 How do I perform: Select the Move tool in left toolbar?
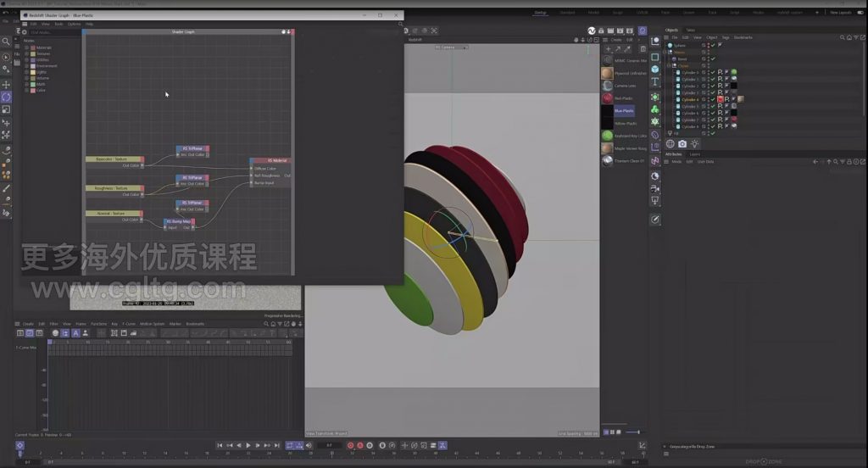point(6,84)
